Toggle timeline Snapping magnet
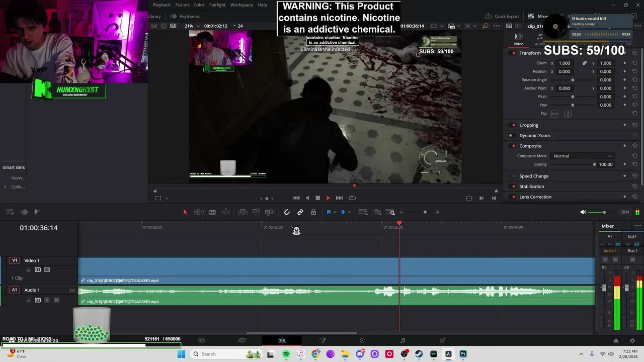Viewport: 644px width, 362px height. pos(287,212)
